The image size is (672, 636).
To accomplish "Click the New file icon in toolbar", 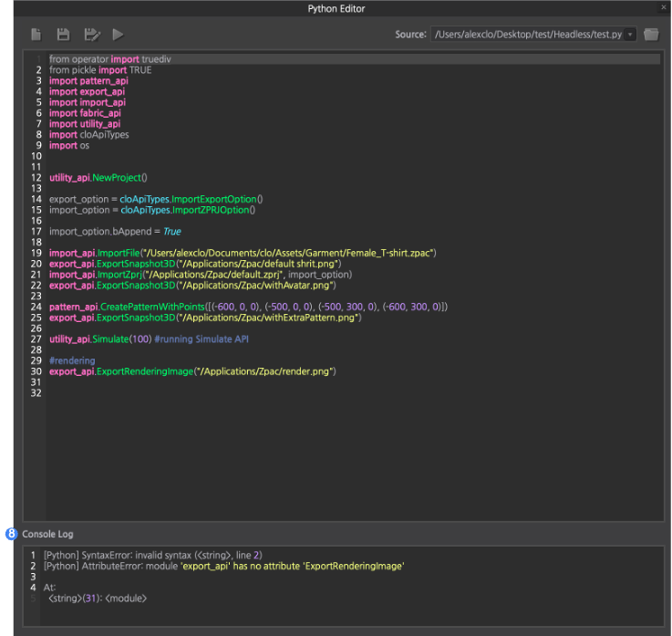I will [36, 35].
